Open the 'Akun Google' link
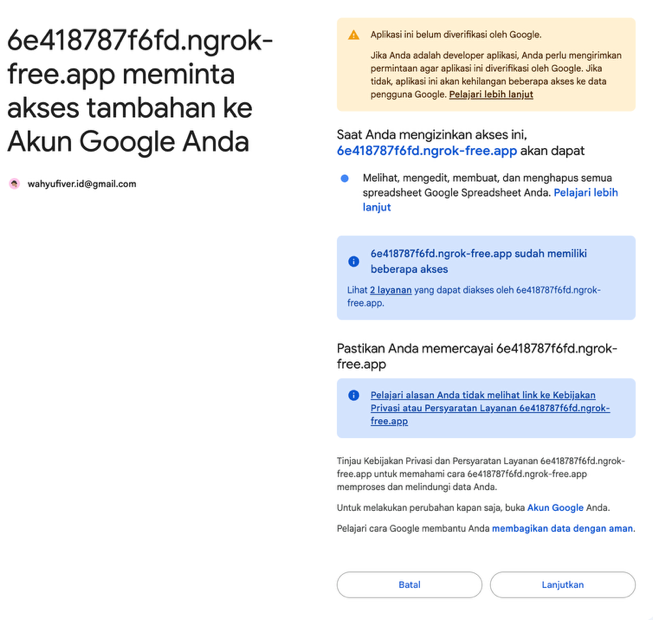This screenshot has width=653, height=620. [x=555, y=508]
